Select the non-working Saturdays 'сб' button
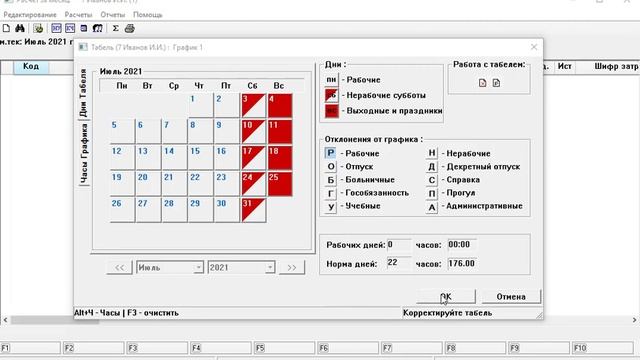 pyautogui.click(x=331, y=95)
